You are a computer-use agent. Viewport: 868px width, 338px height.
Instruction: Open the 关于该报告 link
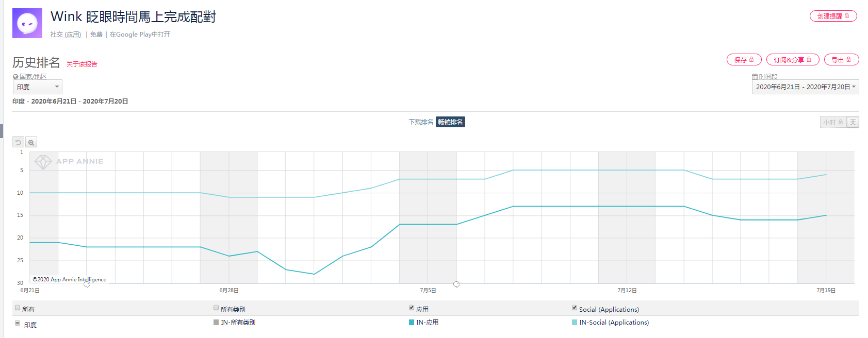tap(82, 64)
